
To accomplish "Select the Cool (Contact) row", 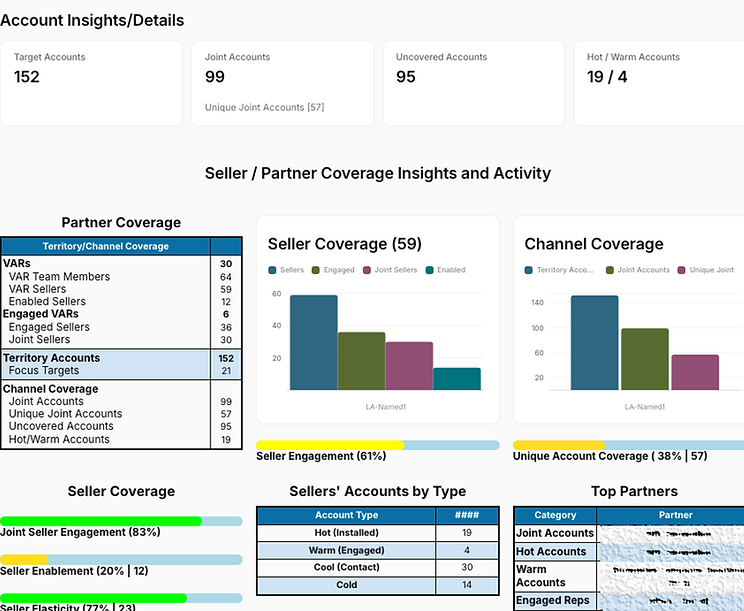I will click(x=378, y=567).
